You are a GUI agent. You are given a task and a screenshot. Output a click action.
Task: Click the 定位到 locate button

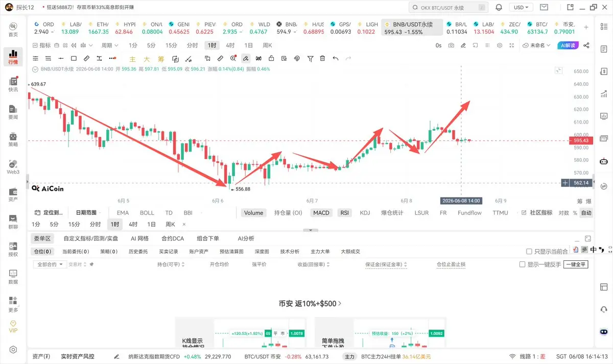49,213
